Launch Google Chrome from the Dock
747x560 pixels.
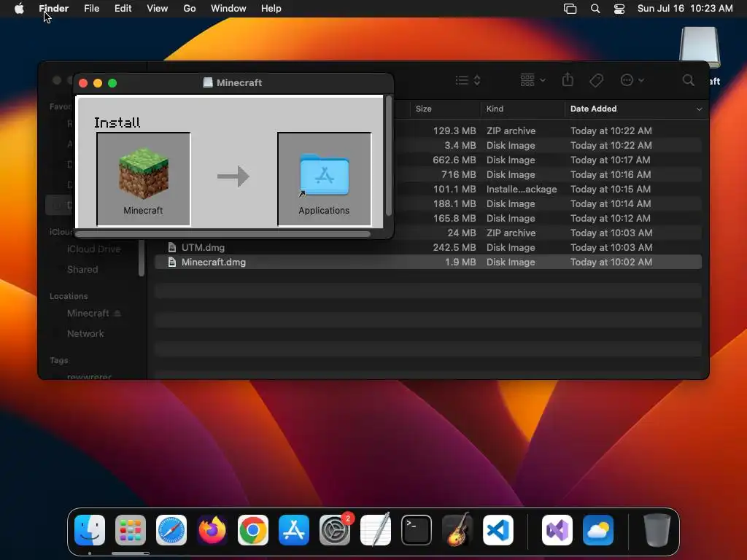[253, 530]
